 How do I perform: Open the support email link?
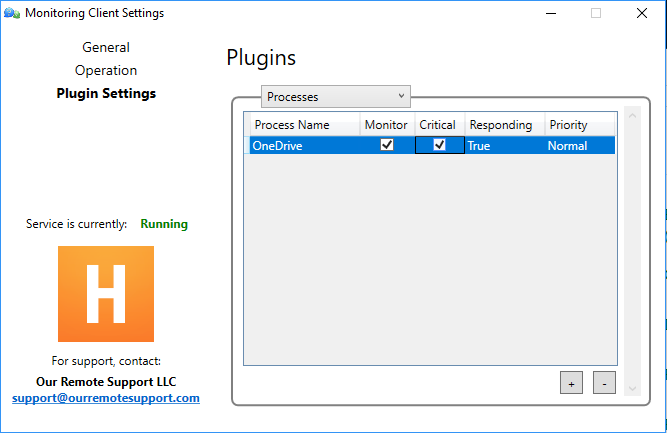[106, 398]
